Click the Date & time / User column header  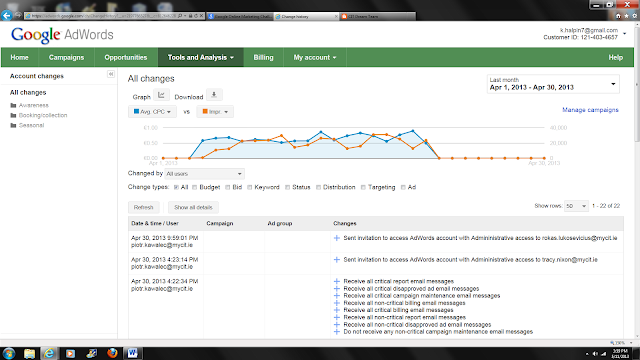point(155,224)
